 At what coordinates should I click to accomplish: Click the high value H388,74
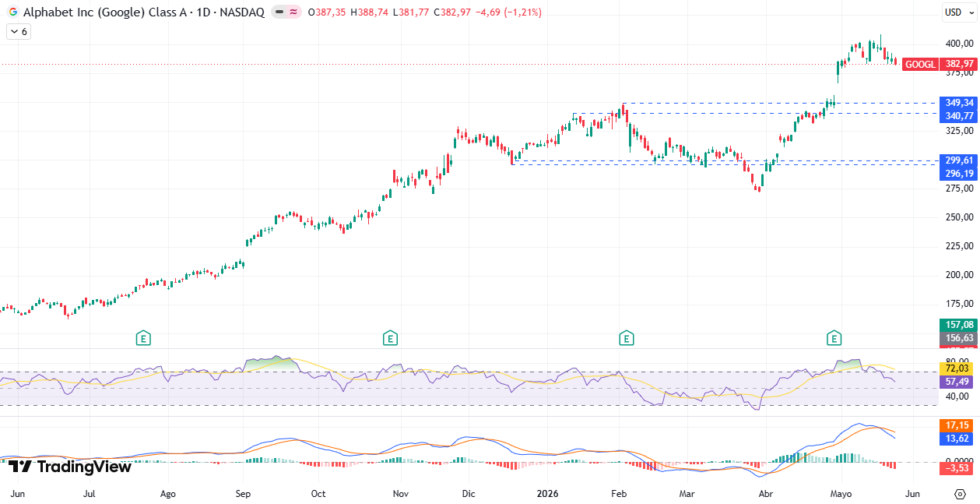(371, 12)
